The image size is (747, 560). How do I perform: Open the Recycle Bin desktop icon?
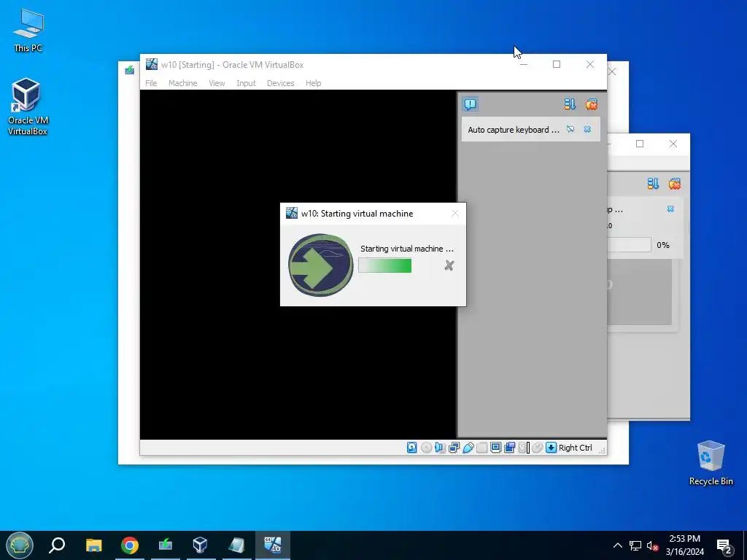click(x=711, y=463)
